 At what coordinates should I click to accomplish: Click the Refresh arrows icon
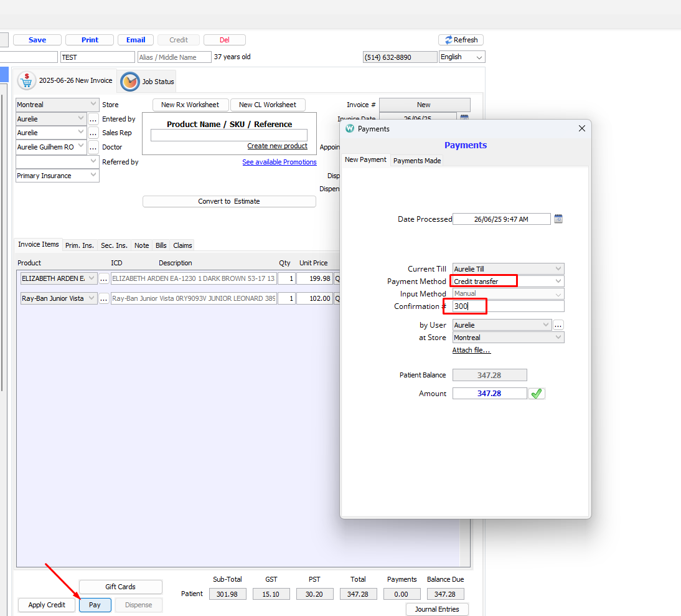(x=448, y=40)
